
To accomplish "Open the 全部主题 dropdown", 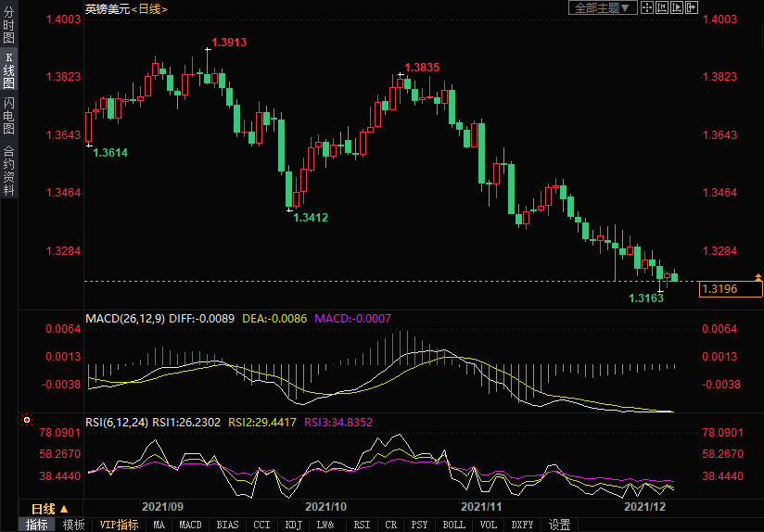I will click(x=602, y=7).
